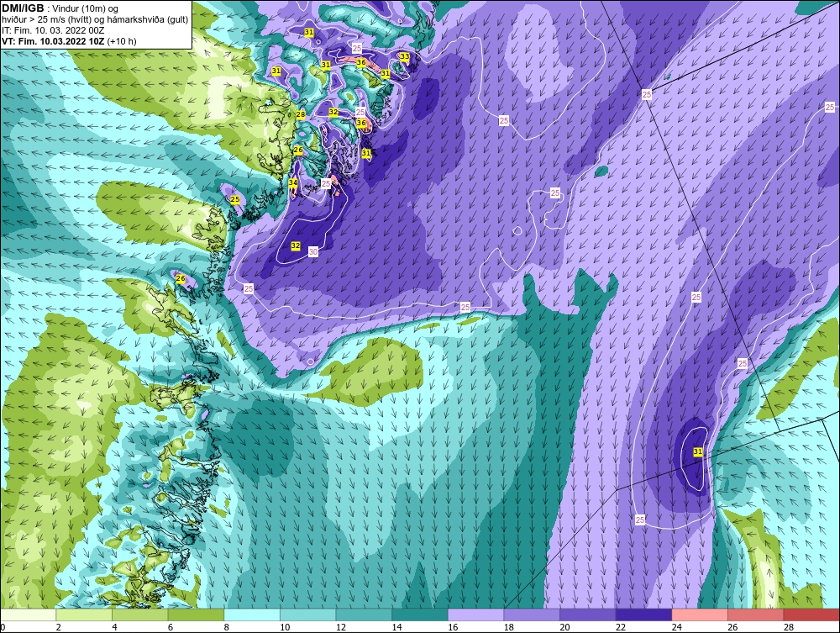Click the 0–2 m/s palest legend color

28,615
